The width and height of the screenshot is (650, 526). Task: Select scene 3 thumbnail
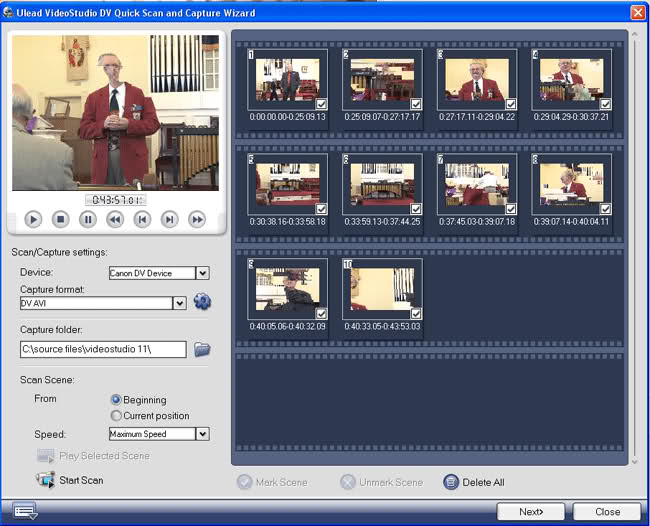point(477,80)
